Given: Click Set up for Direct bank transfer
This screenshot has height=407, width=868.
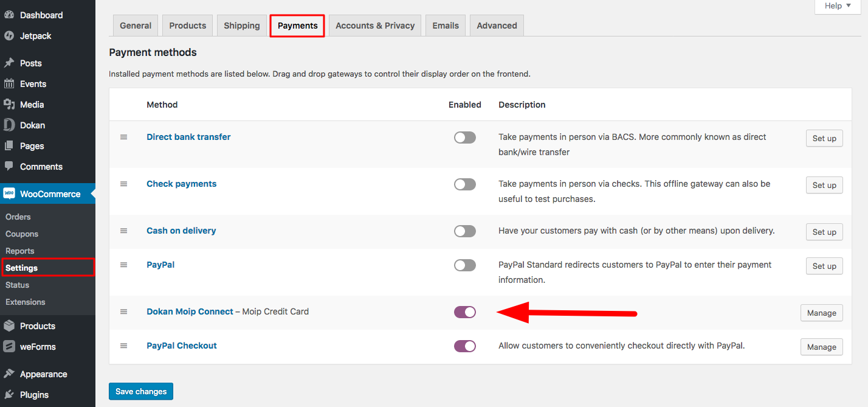Looking at the screenshot, I should coord(824,139).
